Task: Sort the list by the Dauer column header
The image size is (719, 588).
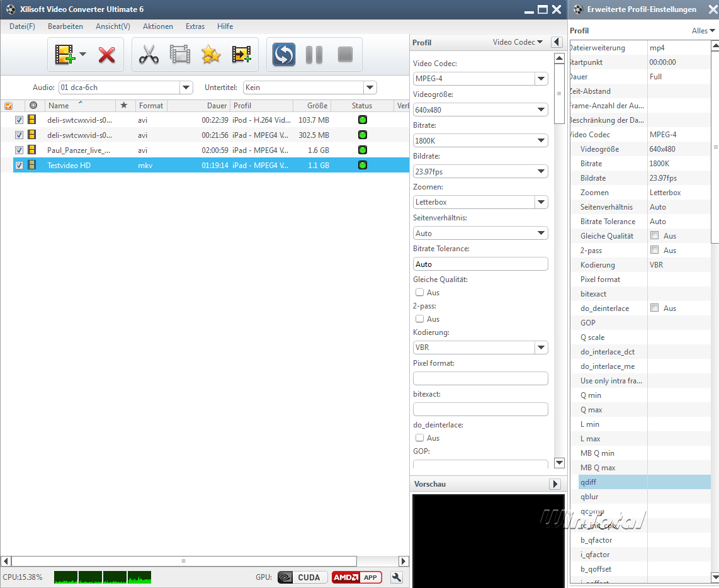Action: click(x=199, y=106)
